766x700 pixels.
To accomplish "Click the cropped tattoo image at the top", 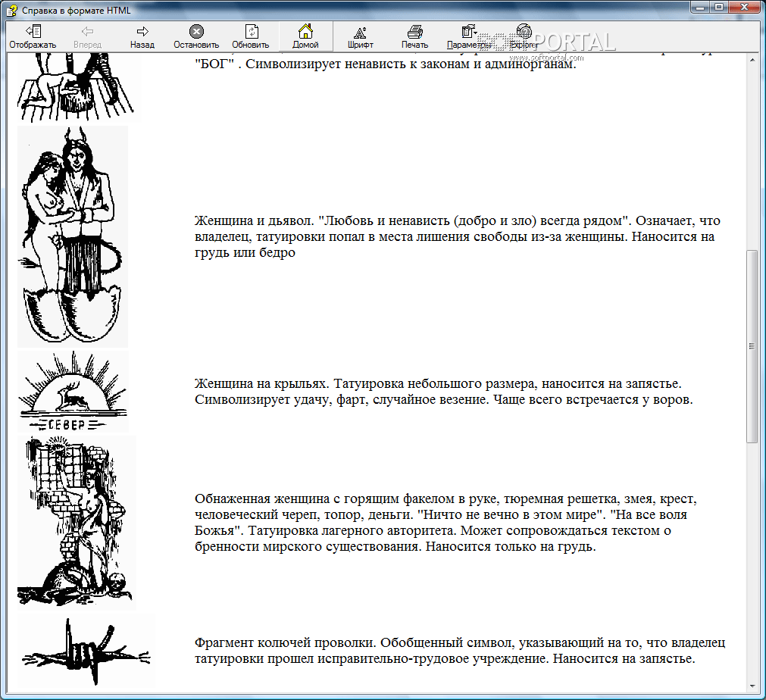I will coord(78,88).
